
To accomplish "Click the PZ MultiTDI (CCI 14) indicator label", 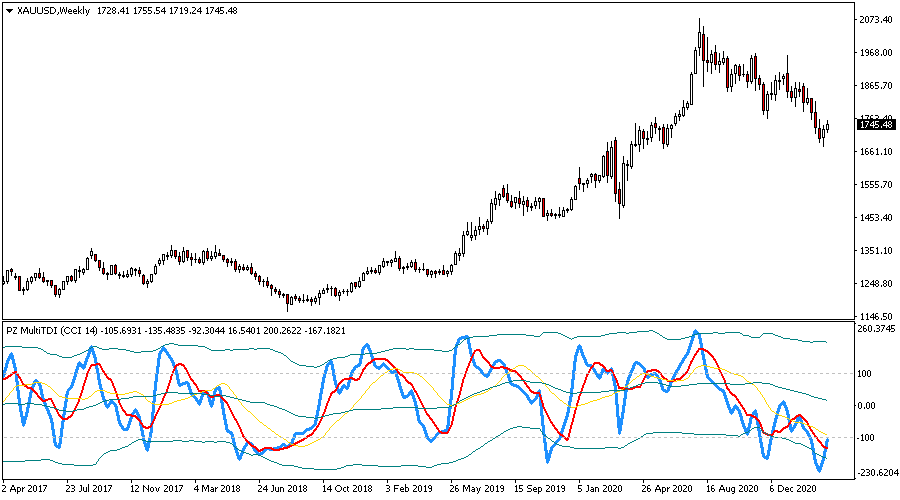I will (52, 330).
